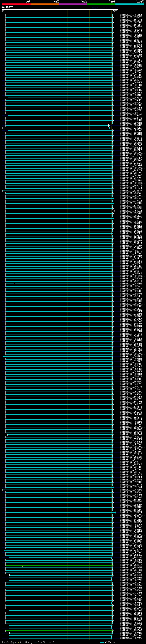146x644 pixels.
Task: Select the UniRef100_A9TWJ0 label
Action: point(131,32)
